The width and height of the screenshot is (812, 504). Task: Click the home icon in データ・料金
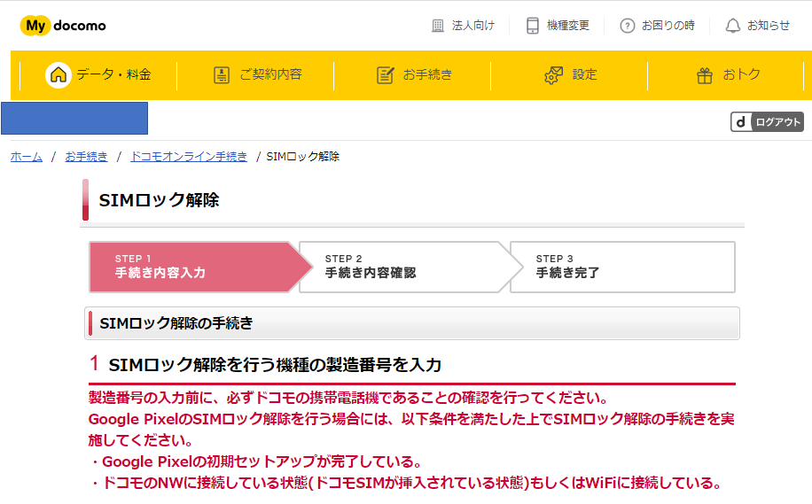58,75
